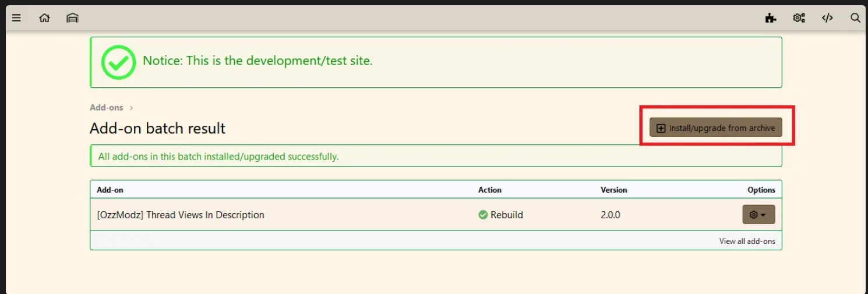The width and height of the screenshot is (868, 294).
Task: Click the Version column header
Action: click(x=613, y=190)
